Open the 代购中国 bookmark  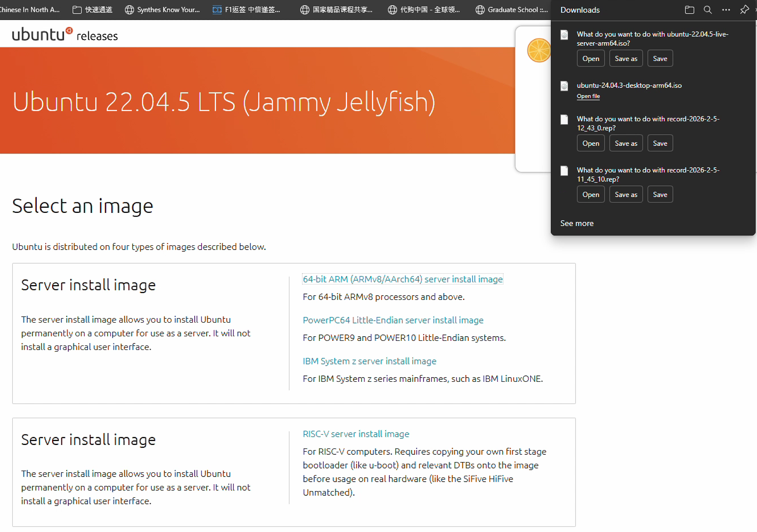tap(424, 9)
